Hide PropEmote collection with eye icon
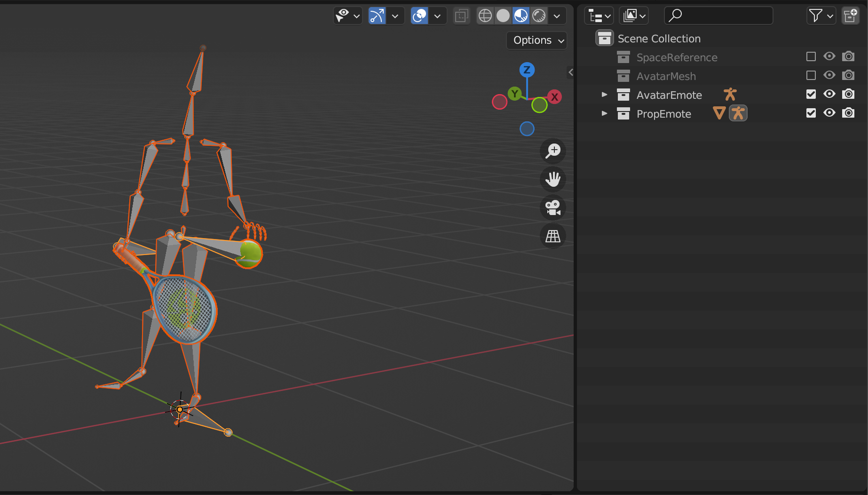868x495 pixels. (829, 113)
